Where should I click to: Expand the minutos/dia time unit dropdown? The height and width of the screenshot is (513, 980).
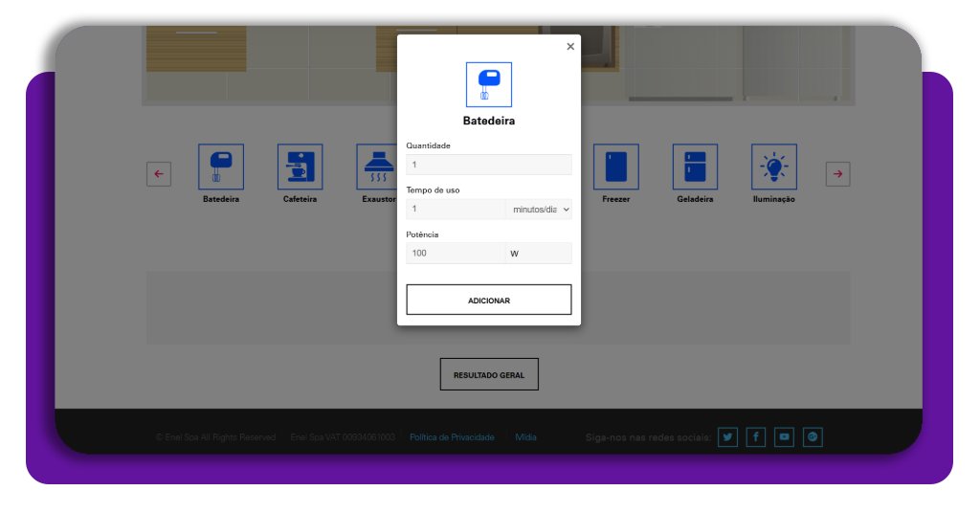[x=539, y=209]
